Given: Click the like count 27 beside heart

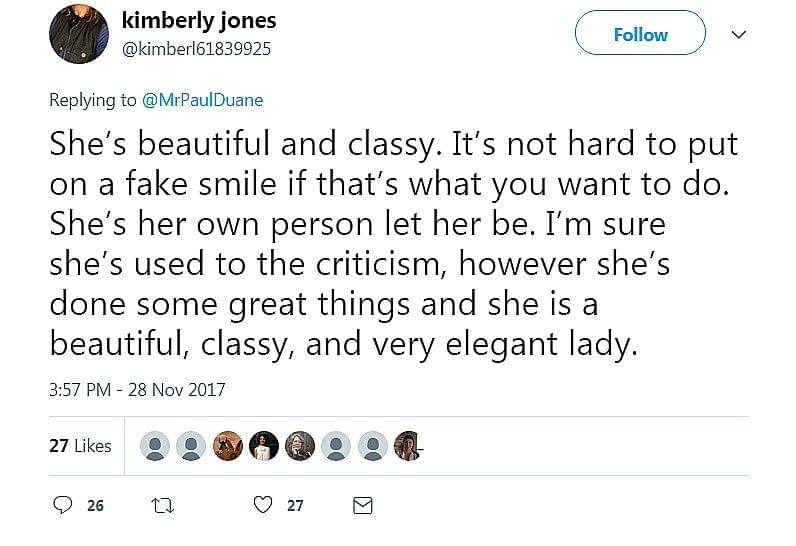Looking at the screenshot, I should (x=295, y=506).
